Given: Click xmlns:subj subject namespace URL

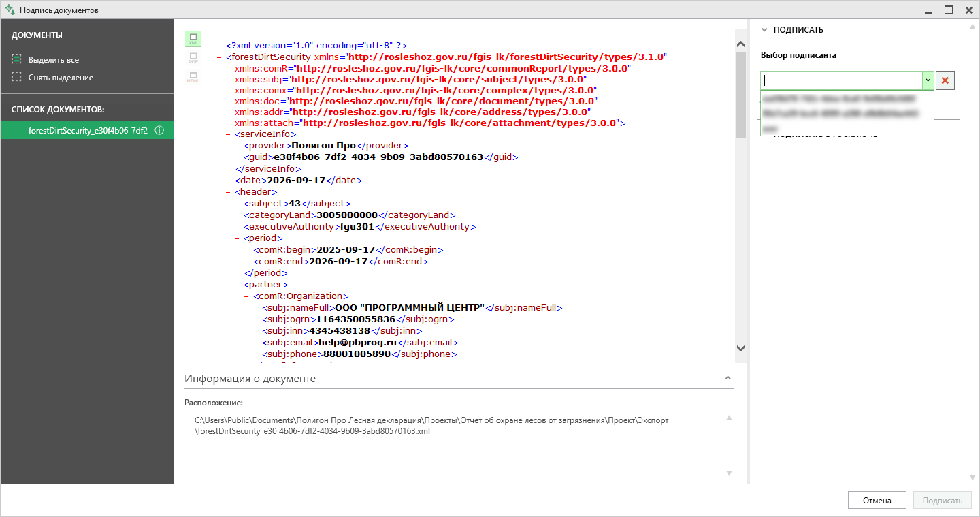Looking at the screenshot, I should coord(439,79).
